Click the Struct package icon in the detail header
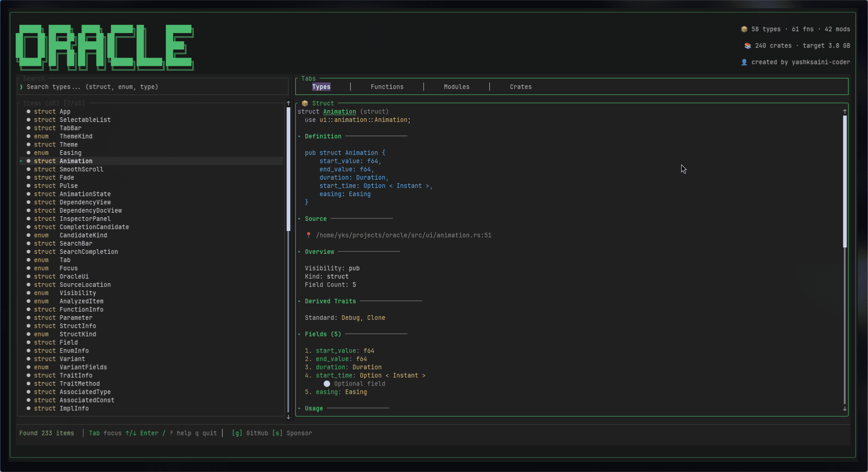The image size is (868, 472). [x=304, y=103]
